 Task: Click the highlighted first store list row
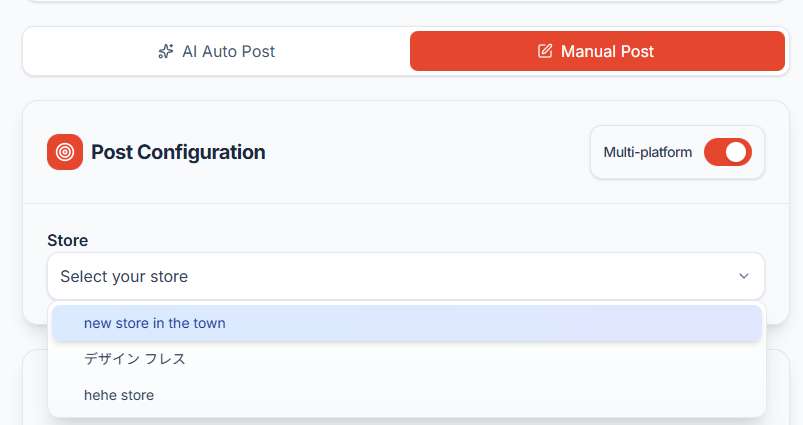405,323
